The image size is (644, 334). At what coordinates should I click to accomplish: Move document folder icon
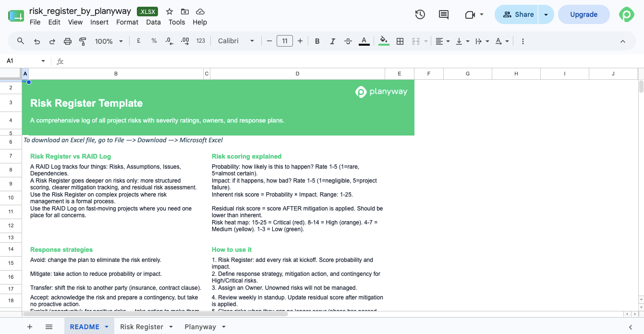pos(185,12)
